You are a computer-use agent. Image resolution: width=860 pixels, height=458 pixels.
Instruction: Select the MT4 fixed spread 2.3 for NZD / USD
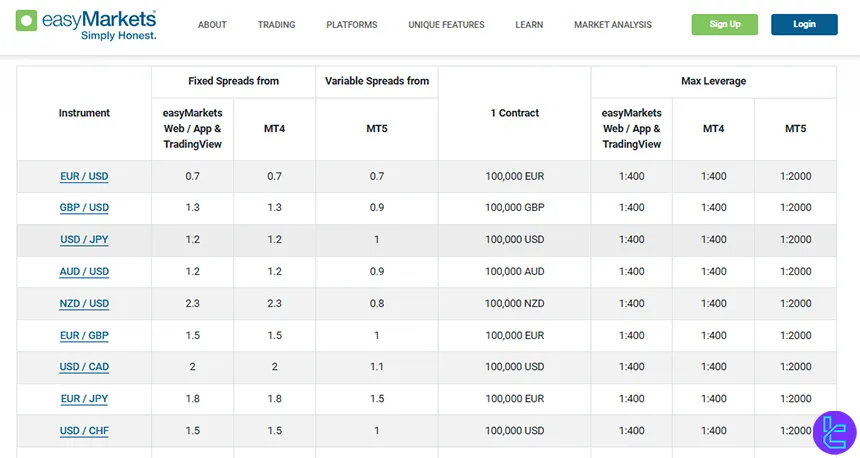tap(274, 303)
